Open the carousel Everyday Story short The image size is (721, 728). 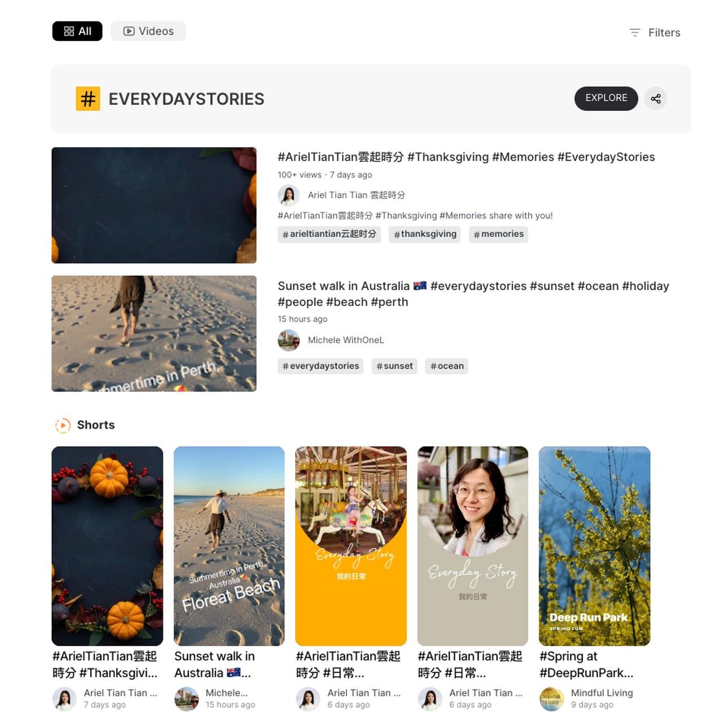(x=351, y=546)
